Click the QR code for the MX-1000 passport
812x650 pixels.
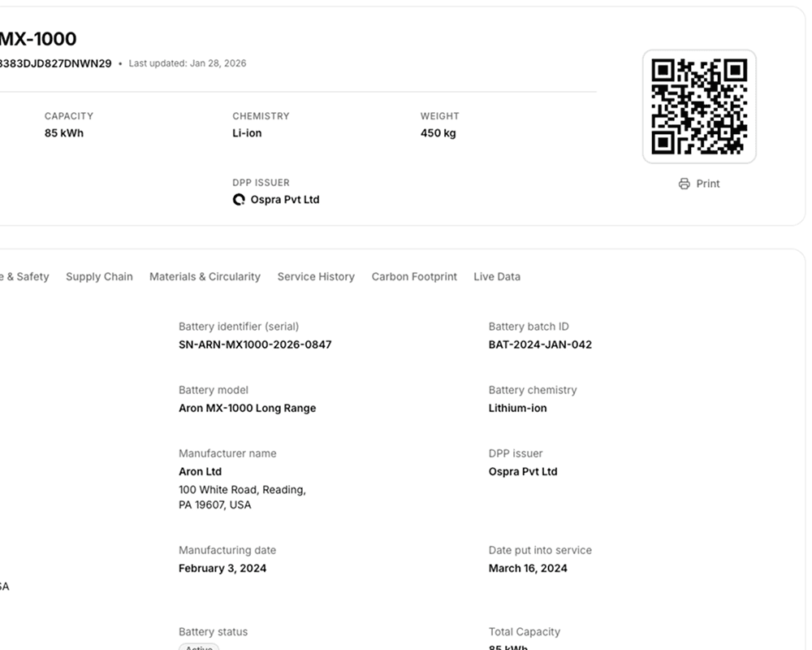coord(699,106)
